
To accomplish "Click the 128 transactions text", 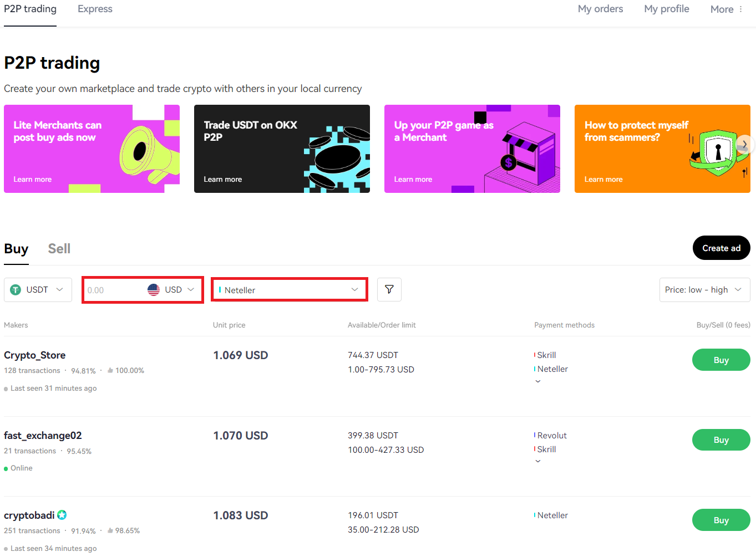I will pos(32,370).
